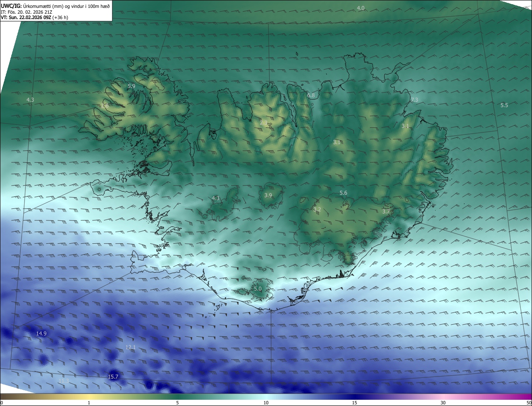Click the 0 label on the color scale
The image size is (532, 406).
tap(2, 403)
